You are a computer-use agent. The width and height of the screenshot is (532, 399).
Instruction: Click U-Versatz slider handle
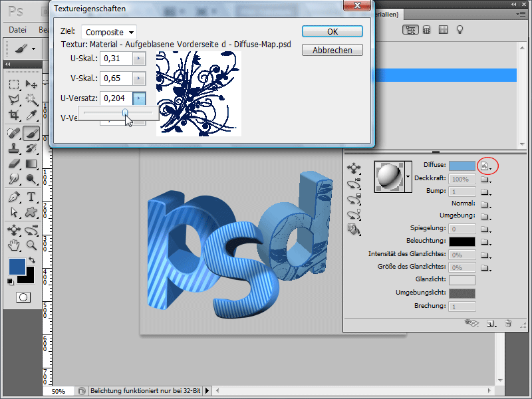point(125,112)
